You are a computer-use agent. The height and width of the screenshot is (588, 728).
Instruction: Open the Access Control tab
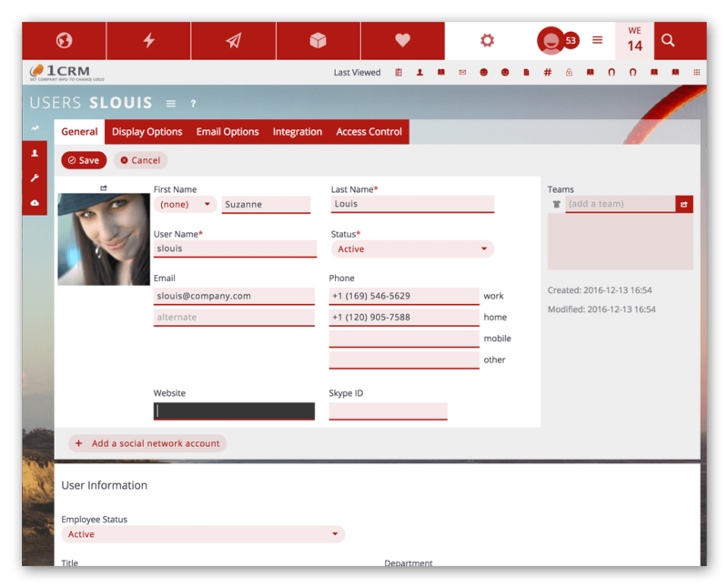click(x=369, y=132)
